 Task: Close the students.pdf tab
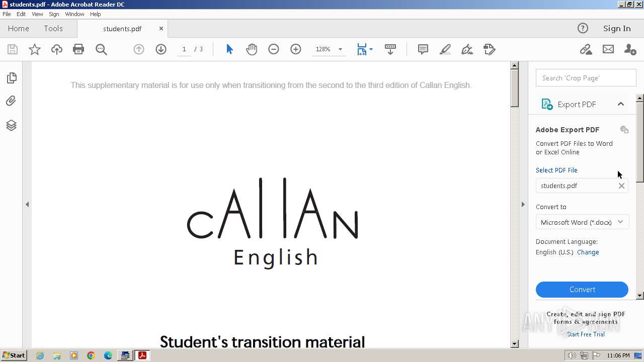(x=161, y=29)
